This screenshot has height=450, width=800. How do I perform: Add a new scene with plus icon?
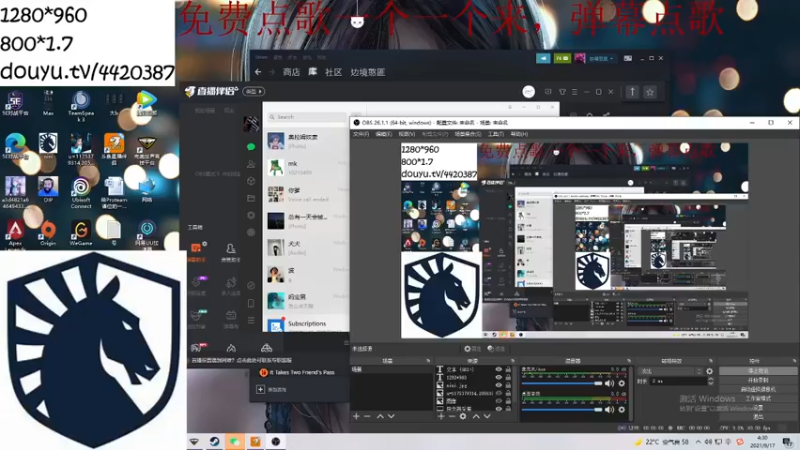click(356, 416)
